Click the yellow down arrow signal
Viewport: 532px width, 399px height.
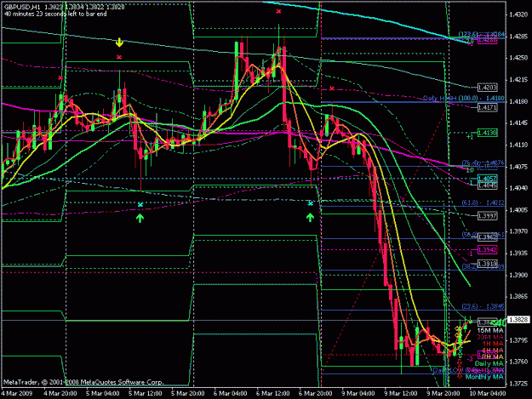click(x=119, y=43)
